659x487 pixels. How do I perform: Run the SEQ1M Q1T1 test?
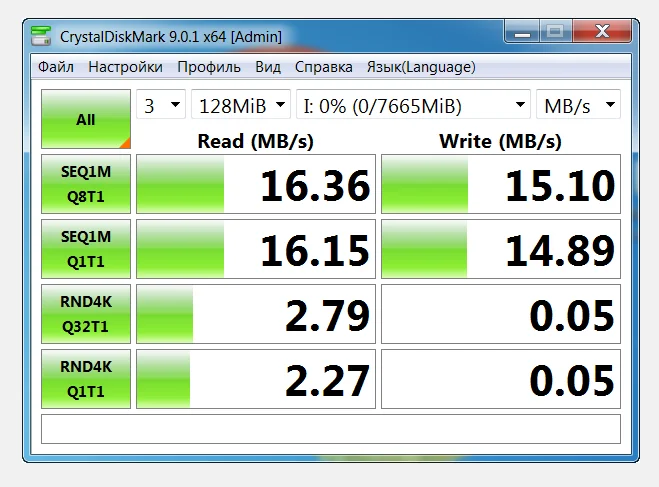pyautogui.click(x=86, y=249)
